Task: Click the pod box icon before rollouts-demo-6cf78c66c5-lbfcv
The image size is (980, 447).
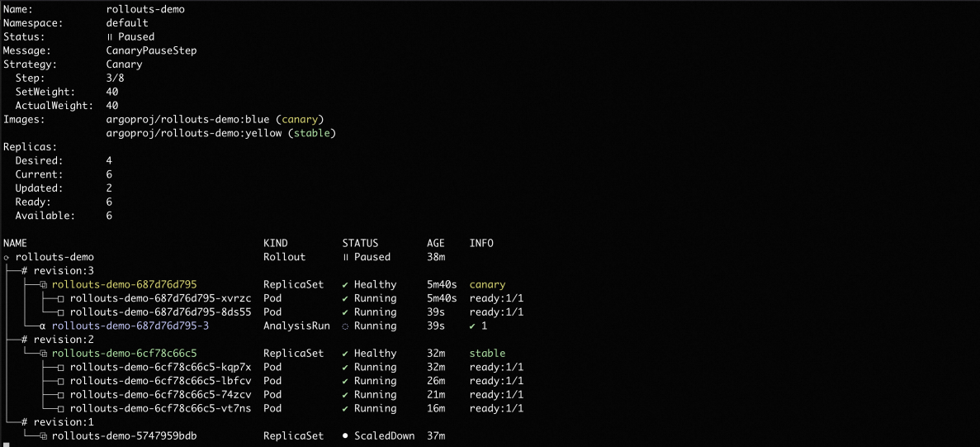Action: (61, 381)
